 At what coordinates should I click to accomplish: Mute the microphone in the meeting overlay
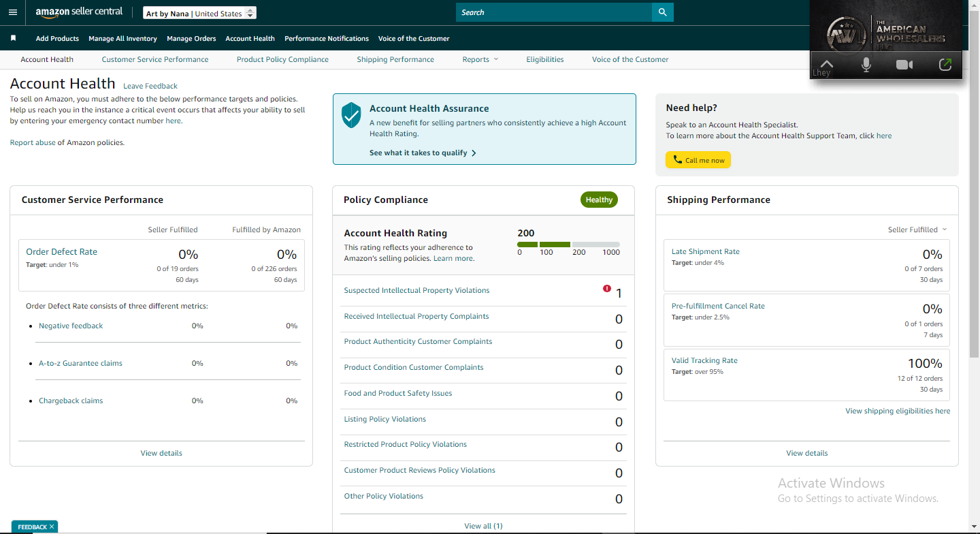click(x=866, y=65)
